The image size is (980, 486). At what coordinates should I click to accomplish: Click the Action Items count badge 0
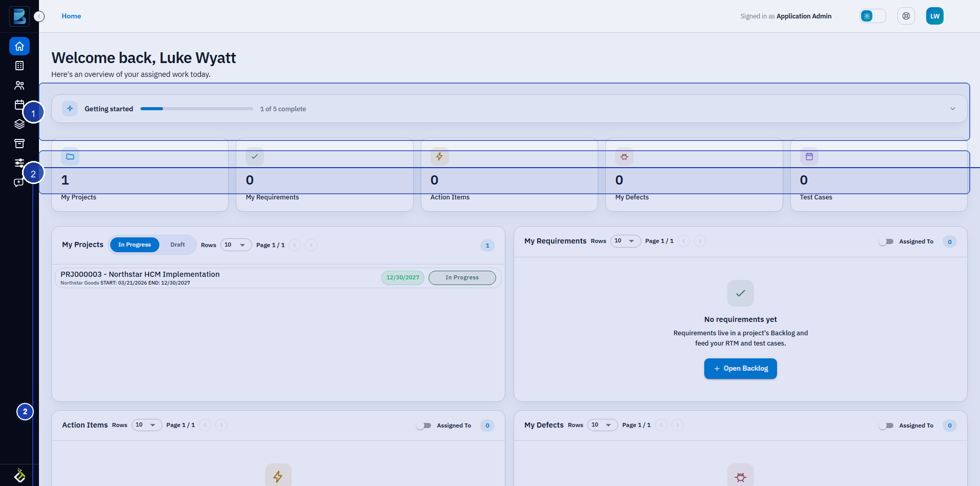click(x=487, y=426)
